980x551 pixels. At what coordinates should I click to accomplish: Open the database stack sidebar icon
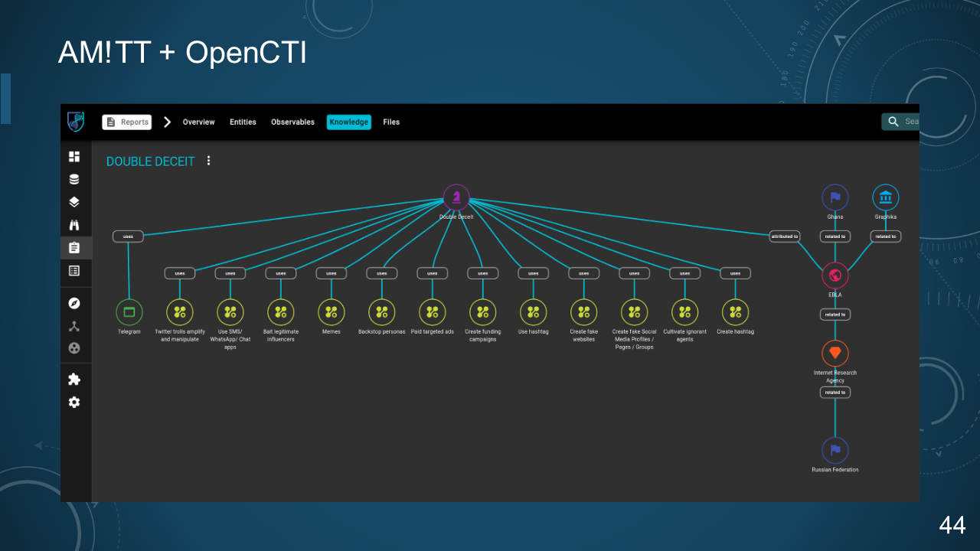point(74,179)
